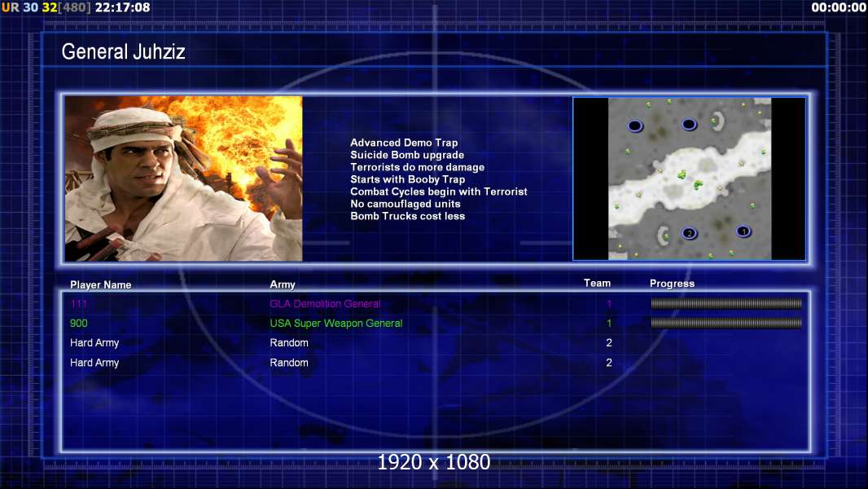Click the 'Team' column header

[598, 283]
